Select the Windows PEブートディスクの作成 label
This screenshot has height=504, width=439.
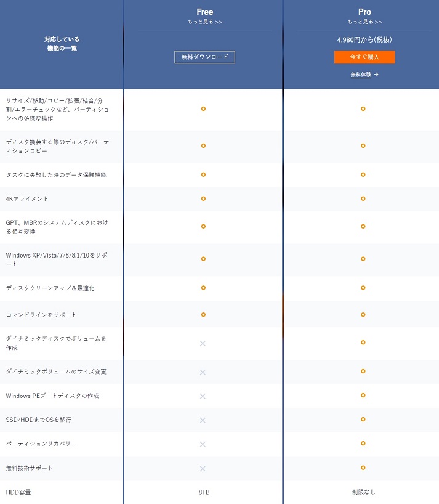pos(52,396)
